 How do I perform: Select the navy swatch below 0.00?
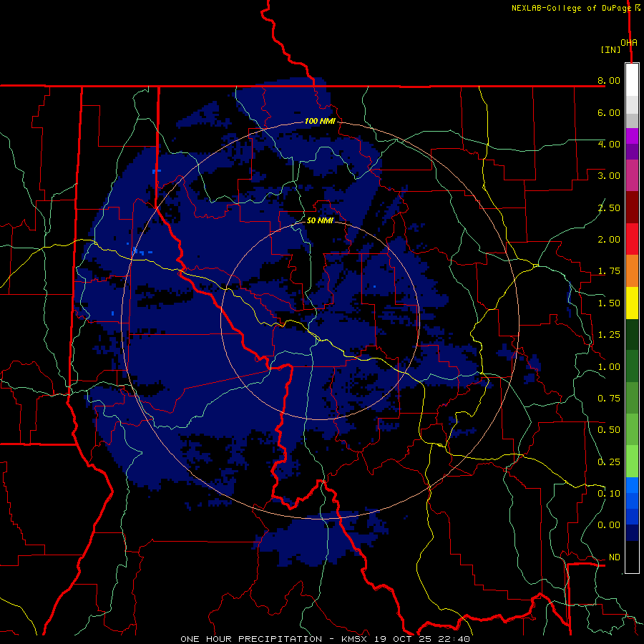[632, 532]
